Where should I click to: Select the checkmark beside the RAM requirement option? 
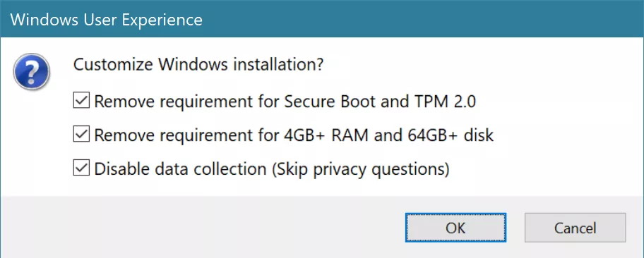tap(81, 135)
